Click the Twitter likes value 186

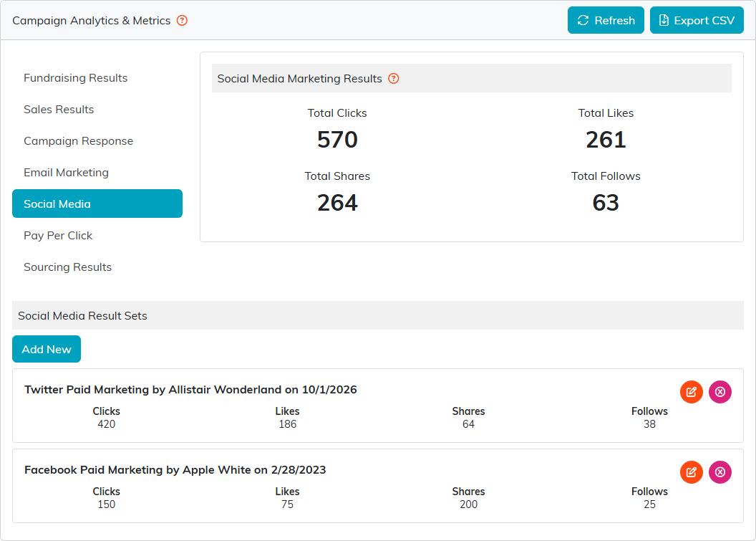pyautogui.click(x=287, y=424)
